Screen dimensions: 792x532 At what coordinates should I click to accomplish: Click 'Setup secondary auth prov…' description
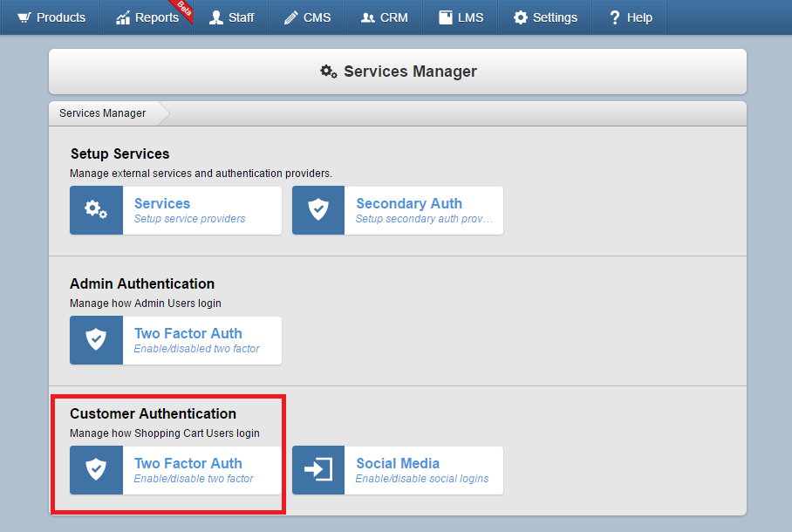point(424,219)
